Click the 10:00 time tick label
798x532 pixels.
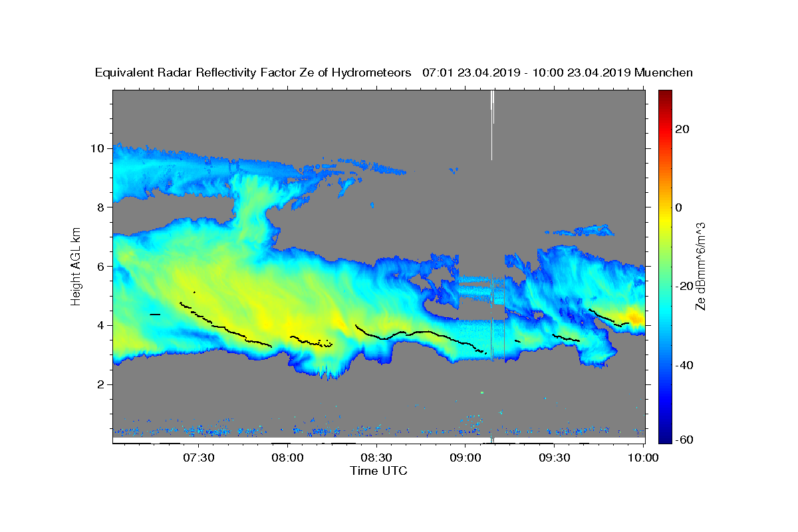[x=643, y=458]
